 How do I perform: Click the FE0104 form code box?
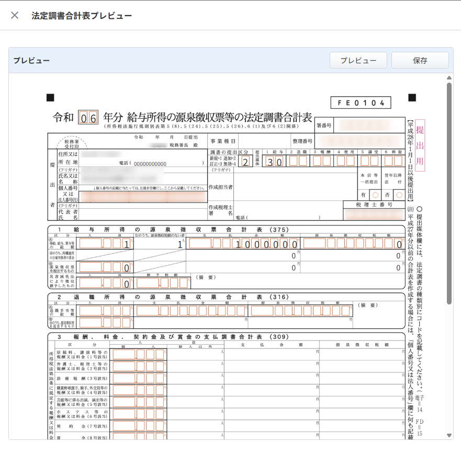pyautogui.click(x=361, y=103)
